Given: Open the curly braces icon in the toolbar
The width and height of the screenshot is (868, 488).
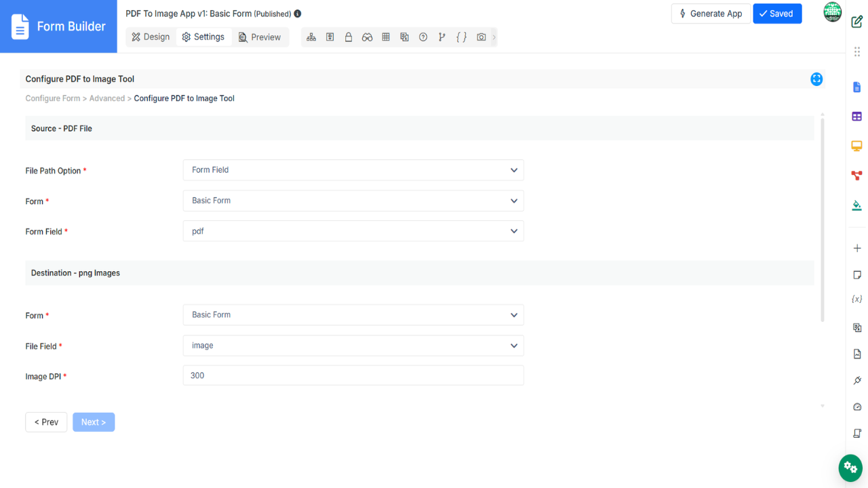Looking at the screenshot, I should coord(461,37).
